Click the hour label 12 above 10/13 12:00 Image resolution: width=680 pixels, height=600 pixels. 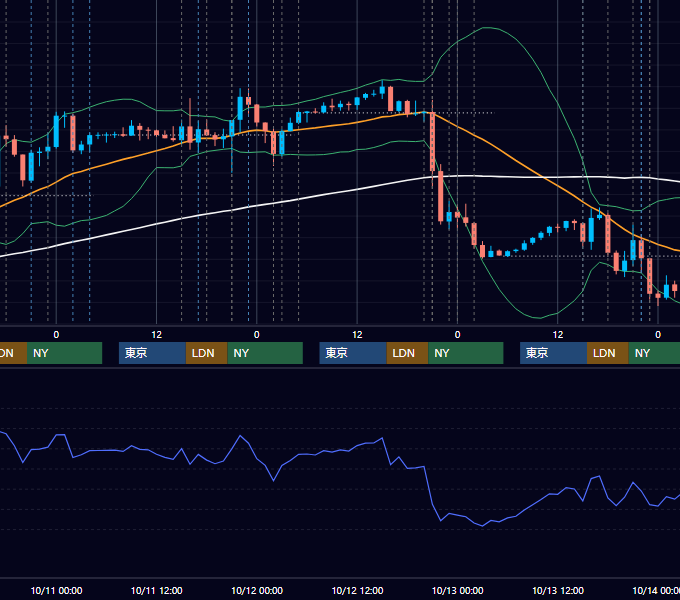point(558,335)
